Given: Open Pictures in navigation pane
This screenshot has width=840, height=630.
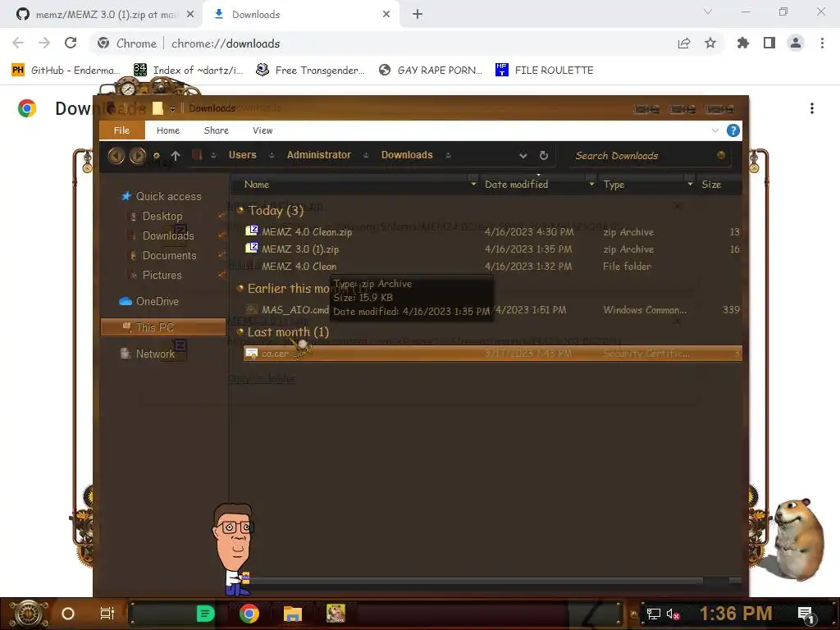Looking at the screenshot, I should 162,275.
